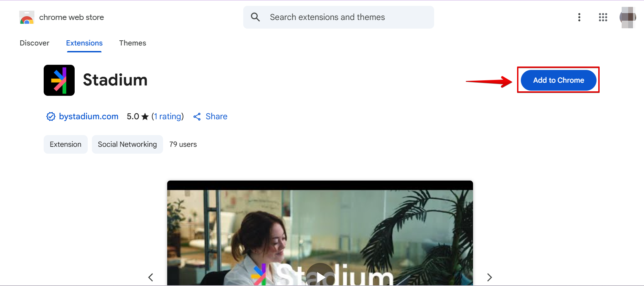This screenshot has height=286, width=644.
Task: Open the Google apps grid launcher
Action: click(603, 17)
